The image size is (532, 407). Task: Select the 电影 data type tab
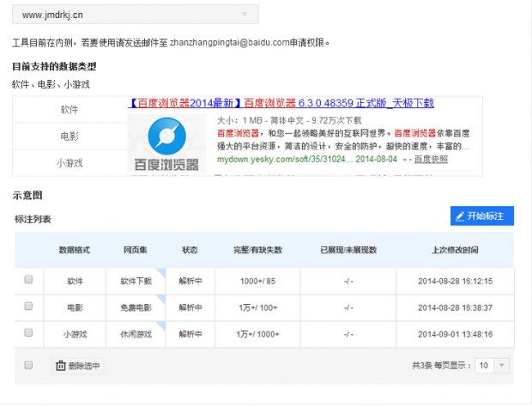[x=69, y=136]
